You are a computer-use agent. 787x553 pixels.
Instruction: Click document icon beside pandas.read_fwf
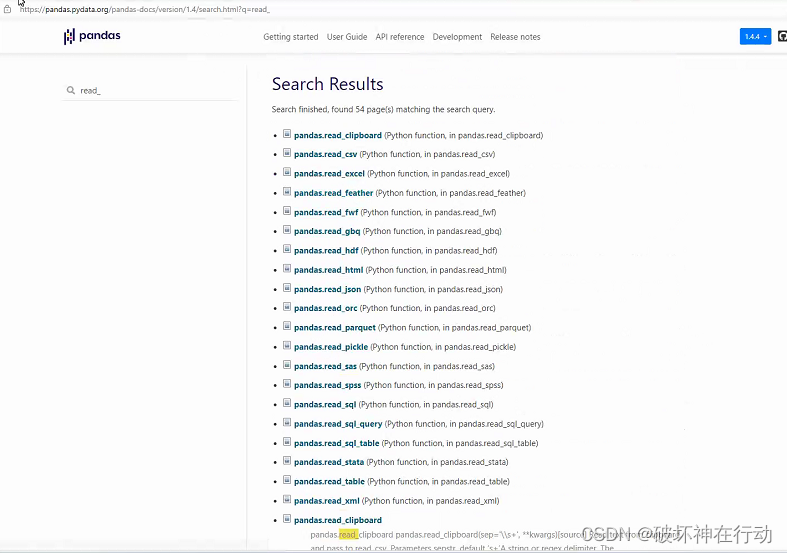(287, 210)
